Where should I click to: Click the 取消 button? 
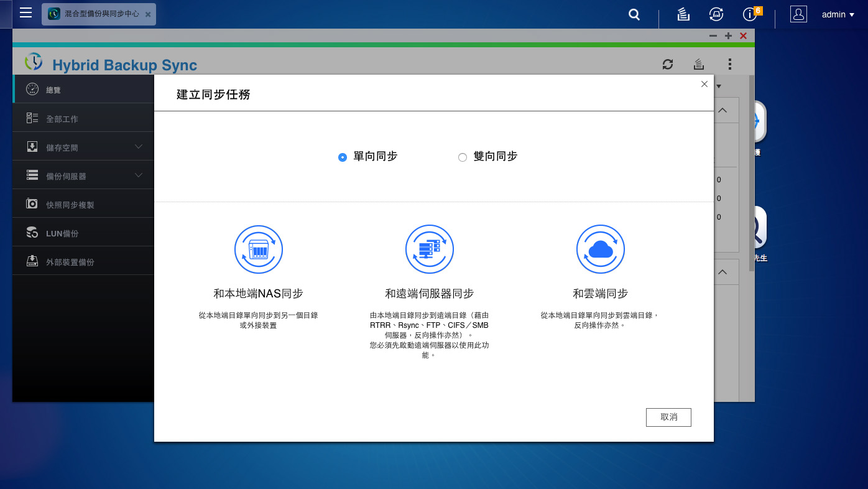pos(668,417)
